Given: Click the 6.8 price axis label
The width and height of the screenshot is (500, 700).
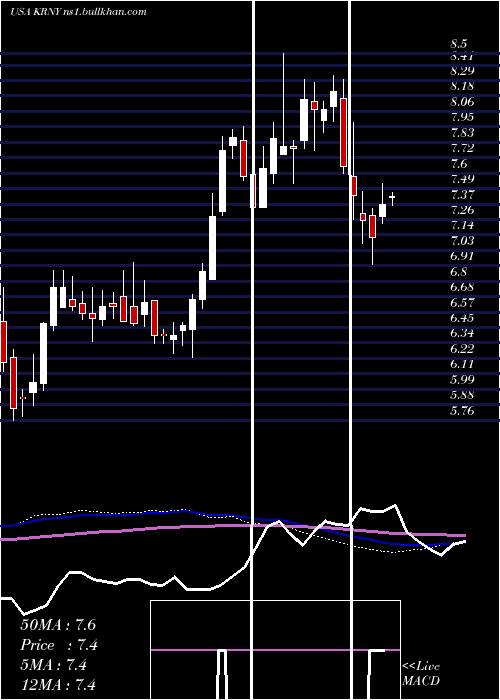Looking at the screenshot, I should (x=459, y=271).
